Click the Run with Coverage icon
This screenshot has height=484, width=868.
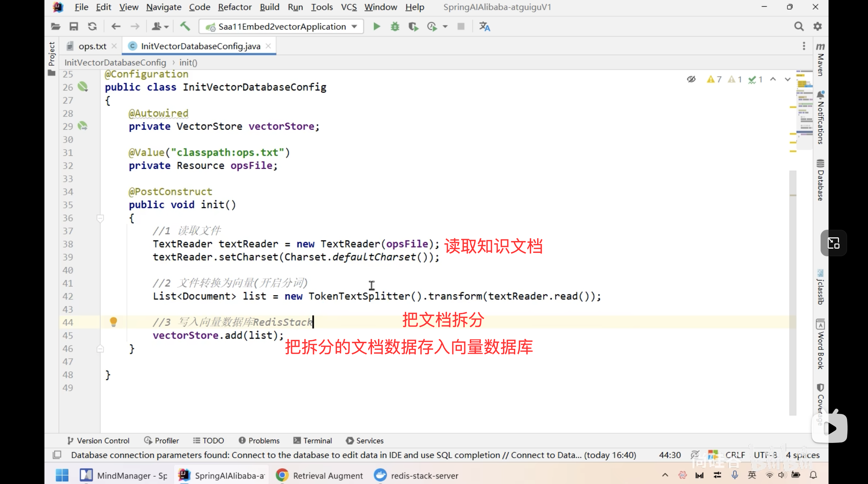click(413, 26)
